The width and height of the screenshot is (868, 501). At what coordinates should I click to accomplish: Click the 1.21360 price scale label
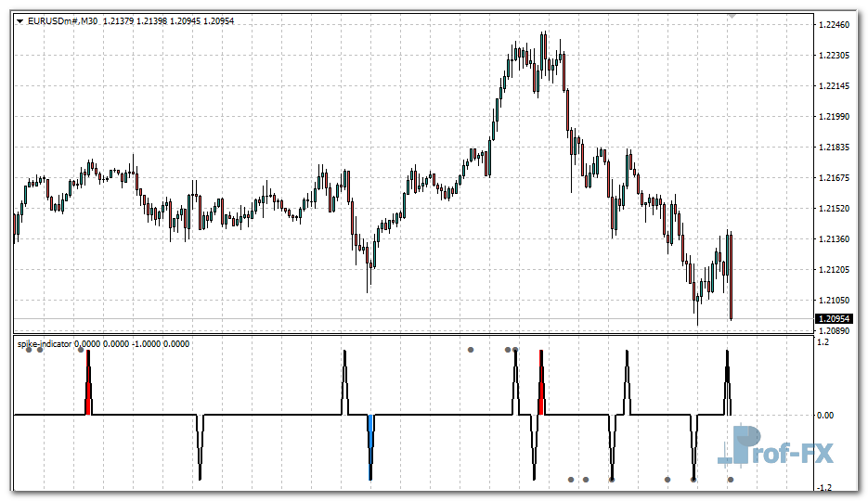point(833,239)
